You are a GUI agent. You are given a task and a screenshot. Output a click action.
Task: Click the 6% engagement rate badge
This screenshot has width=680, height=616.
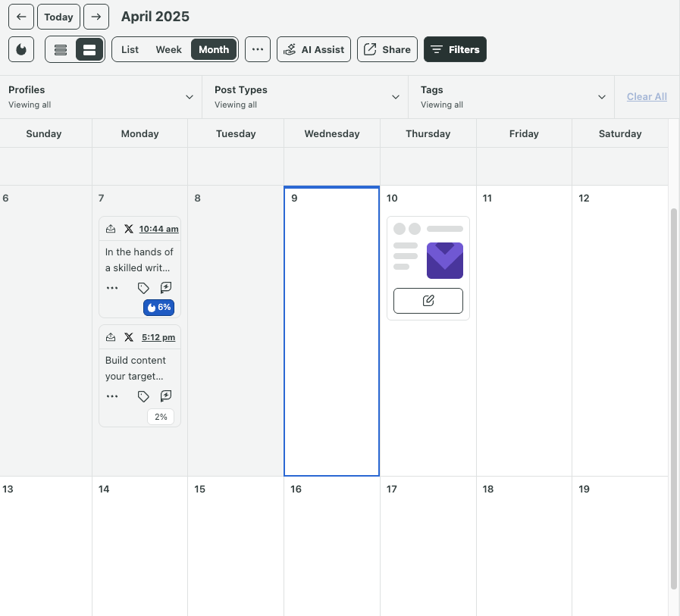[158, 308]
